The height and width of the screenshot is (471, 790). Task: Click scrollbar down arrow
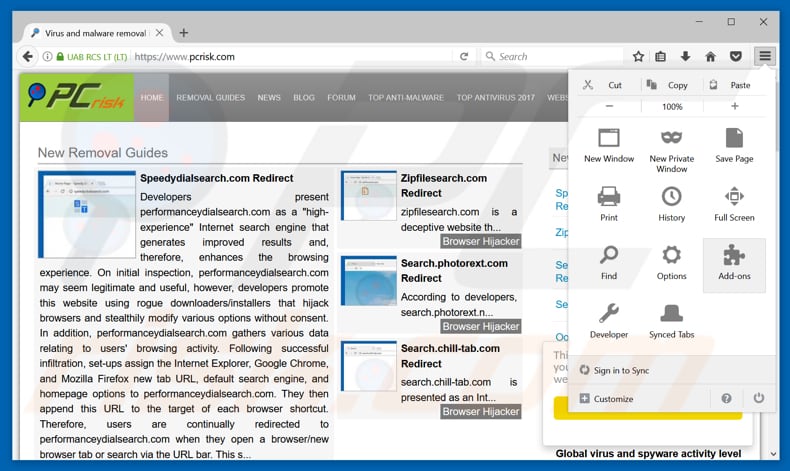pos(773,454)
